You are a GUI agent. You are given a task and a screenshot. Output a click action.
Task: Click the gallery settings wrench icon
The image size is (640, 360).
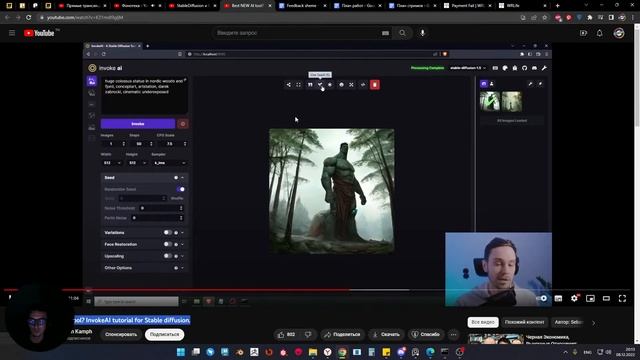[530, 84]
